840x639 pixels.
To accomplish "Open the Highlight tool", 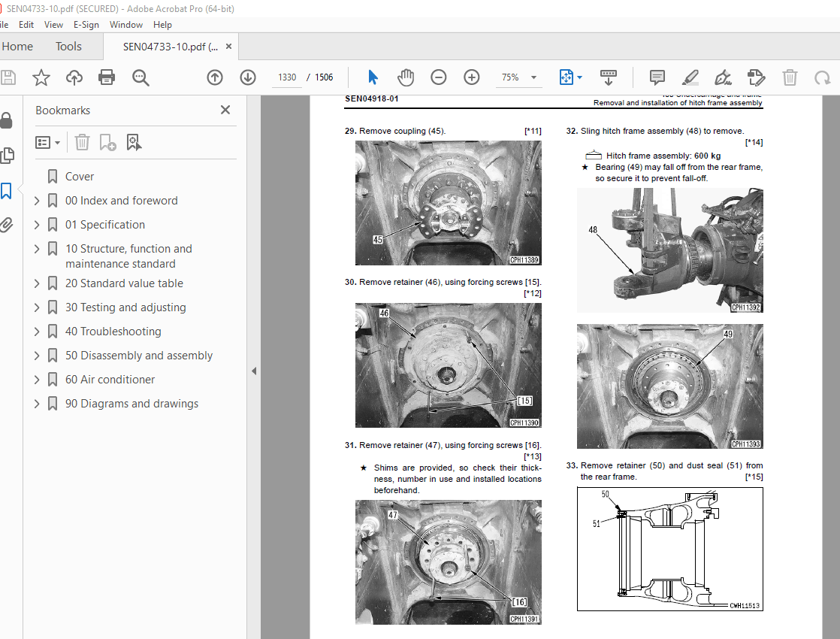I will [x=690, y=77].
